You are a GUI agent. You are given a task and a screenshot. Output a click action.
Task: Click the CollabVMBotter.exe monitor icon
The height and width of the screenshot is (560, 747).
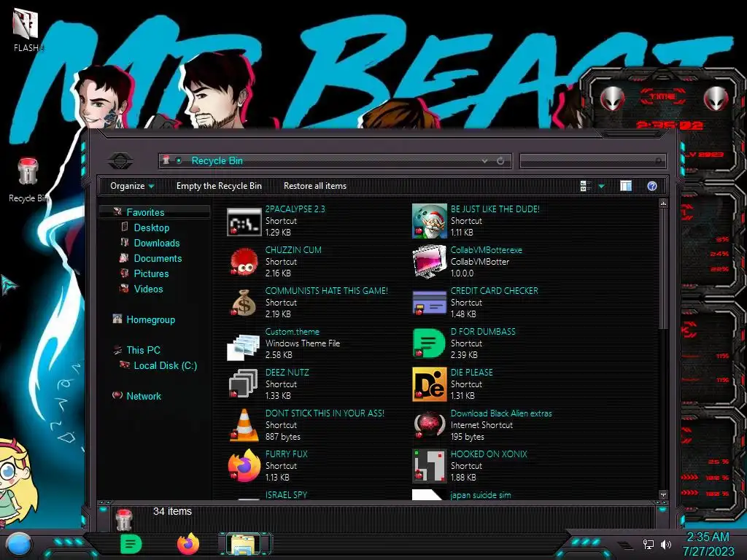point(429,262)
